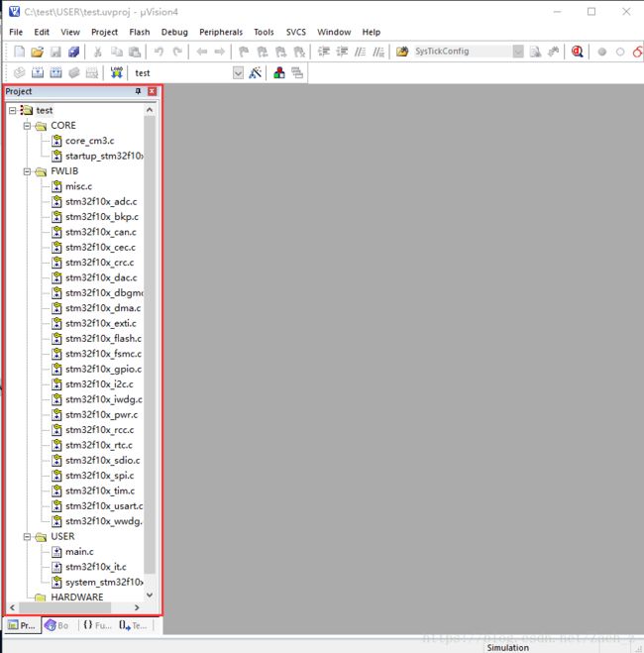Screen dimensions: 644x653
Task: Select stm32f10x_spi.c file
Action: (99, 476)
